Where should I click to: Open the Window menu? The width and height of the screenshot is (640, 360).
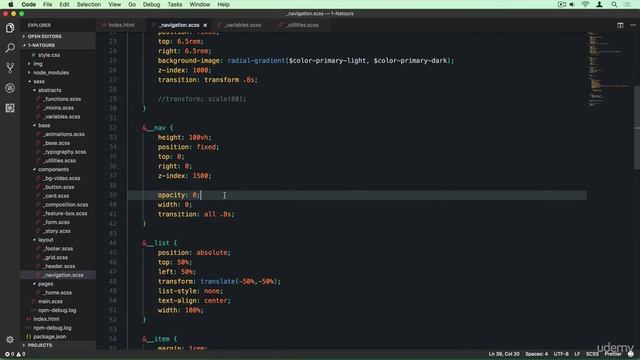200,4
